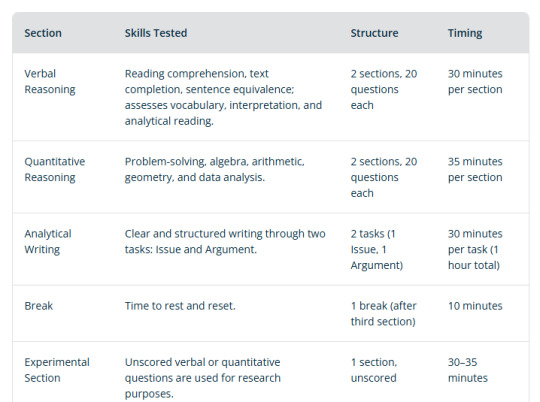
Task: Select the Analytical Writing row label
Action: tap(48, 241)
